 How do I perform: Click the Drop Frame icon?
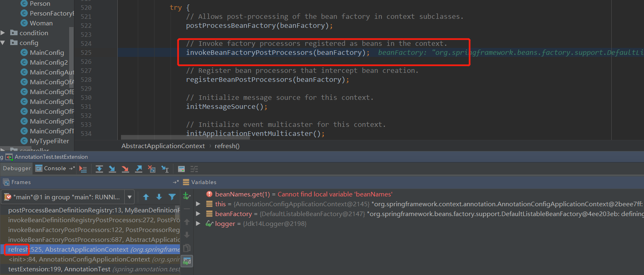coord(152,169)
